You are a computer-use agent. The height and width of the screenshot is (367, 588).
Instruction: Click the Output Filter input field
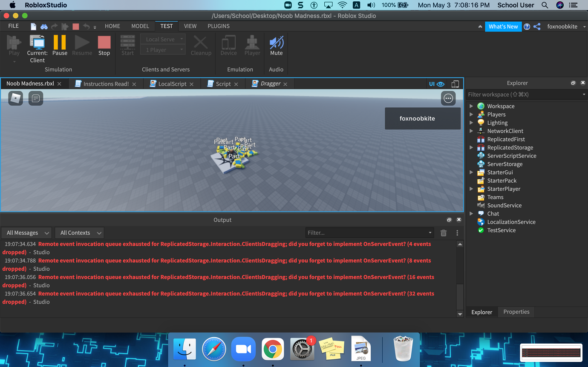pos(369,233)
